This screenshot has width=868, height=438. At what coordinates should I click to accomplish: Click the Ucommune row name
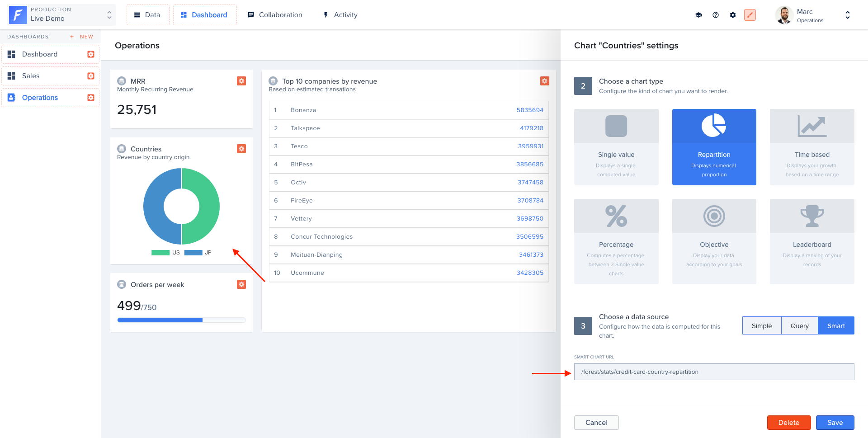307,273
